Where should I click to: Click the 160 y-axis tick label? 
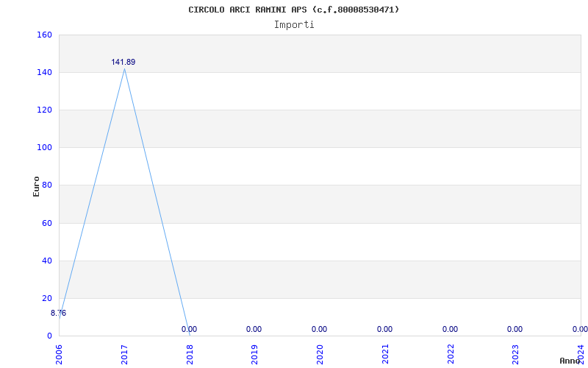44,35
